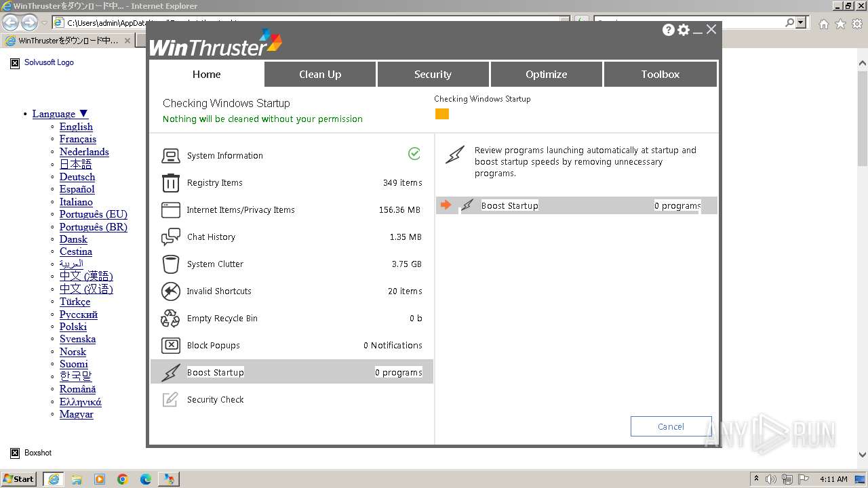Open the IE search provider dropdown arrow

tap(801, 22)
